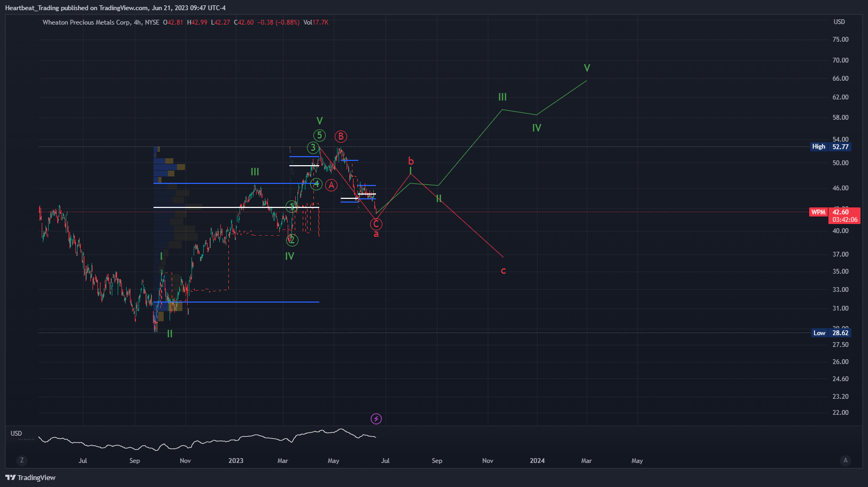
Task: Click the Low 28.62 price label
Action: pyautogui.click(x=831, y=333)
